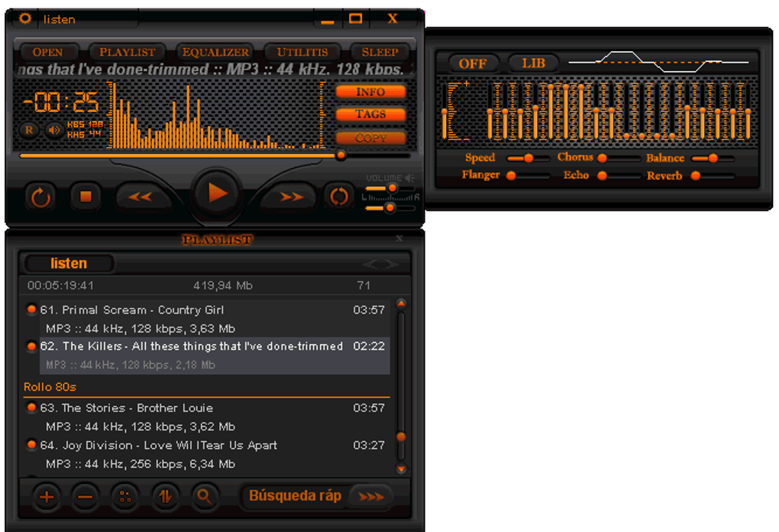Image resolution: width=779 pixels, height=532 pixels.
Task: Add files using the plus icon
Action: click(46, 496)
